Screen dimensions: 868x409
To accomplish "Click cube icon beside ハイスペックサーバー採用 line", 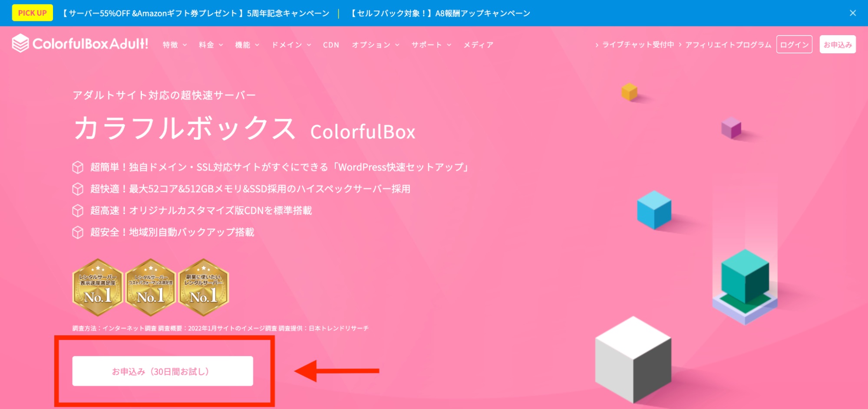I will point(78,189).
